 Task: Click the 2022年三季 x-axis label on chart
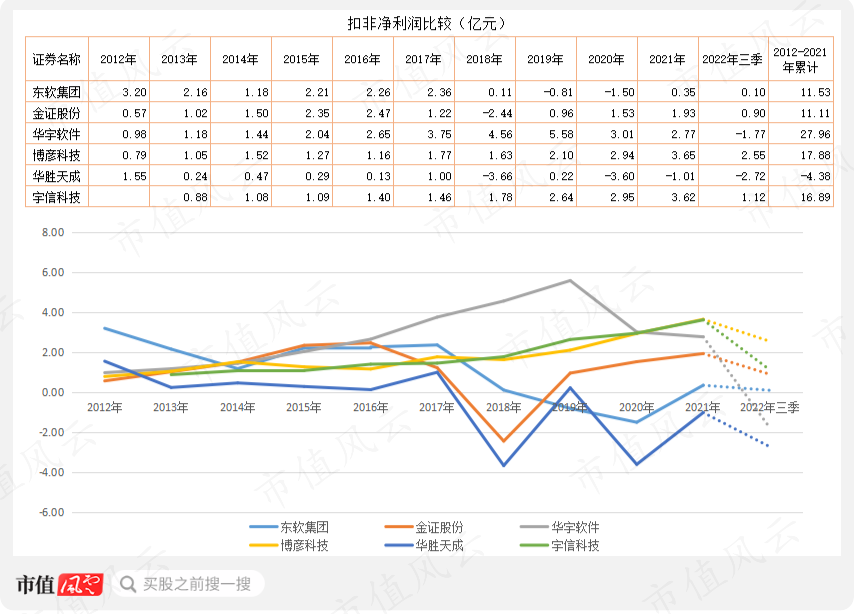[769, 407]
